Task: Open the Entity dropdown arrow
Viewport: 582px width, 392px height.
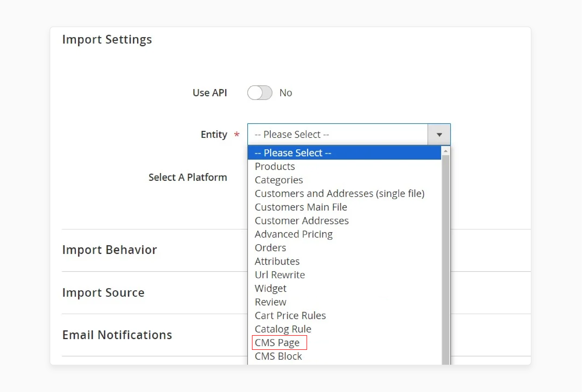Action: click(x=439, y=135)
